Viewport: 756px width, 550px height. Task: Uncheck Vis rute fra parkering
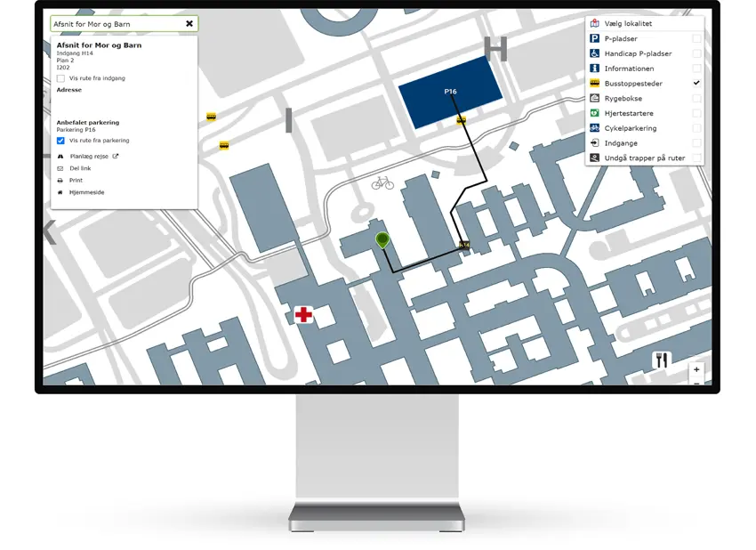(59, 141)
